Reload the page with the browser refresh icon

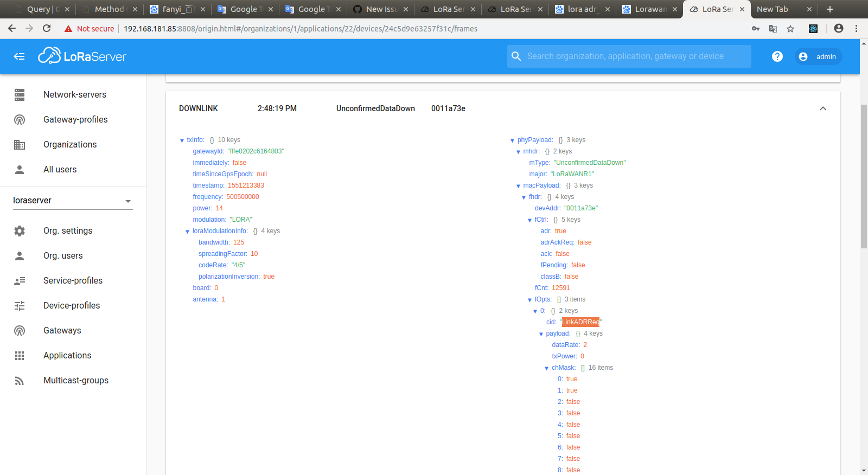[47, 28]
